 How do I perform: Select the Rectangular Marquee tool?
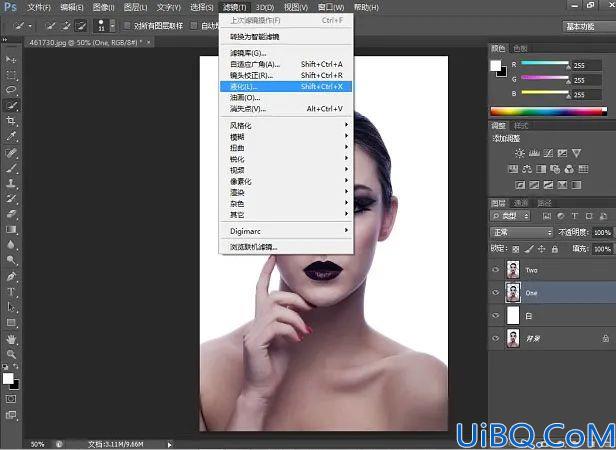pyautogui.click(x=11, y=75)
